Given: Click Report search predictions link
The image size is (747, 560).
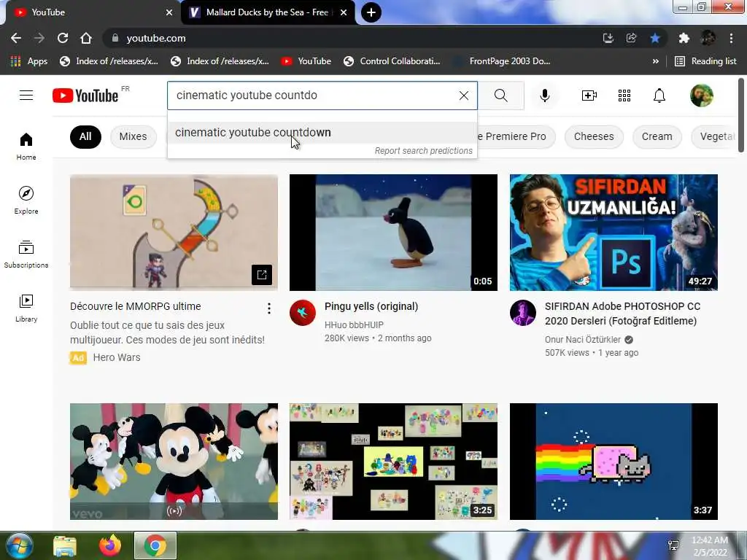Looking at the screenshot, I should (424, 150).
